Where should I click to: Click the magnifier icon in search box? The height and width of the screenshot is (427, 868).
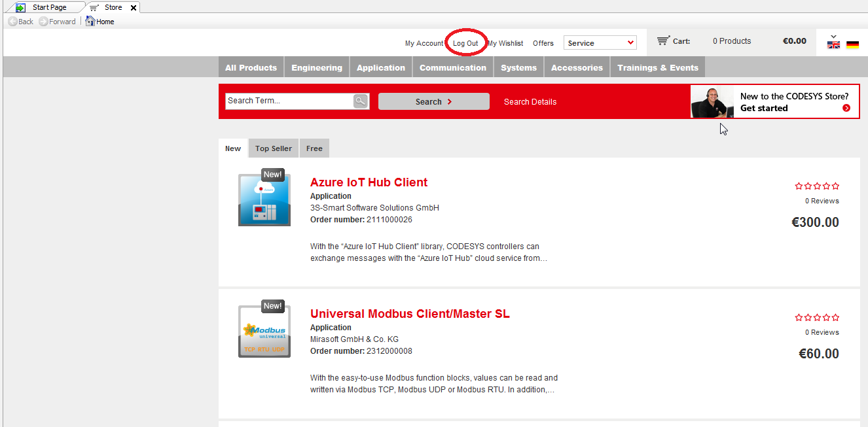360,101
